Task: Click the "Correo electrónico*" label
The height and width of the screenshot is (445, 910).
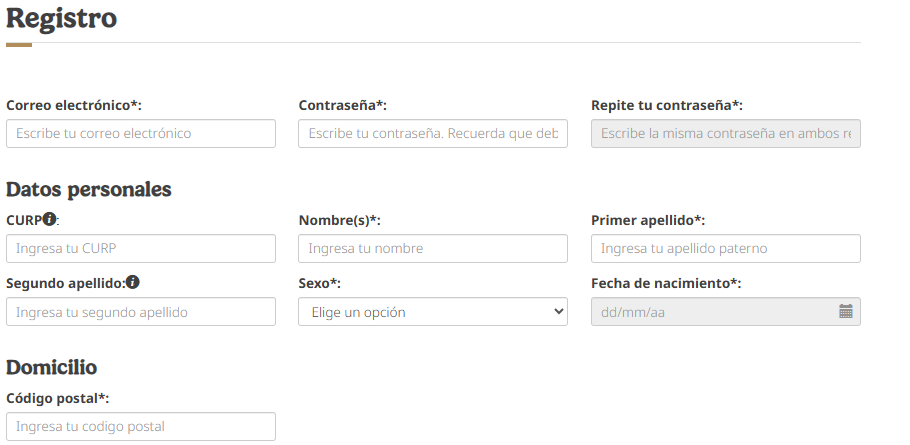Action: click(73, 105)
